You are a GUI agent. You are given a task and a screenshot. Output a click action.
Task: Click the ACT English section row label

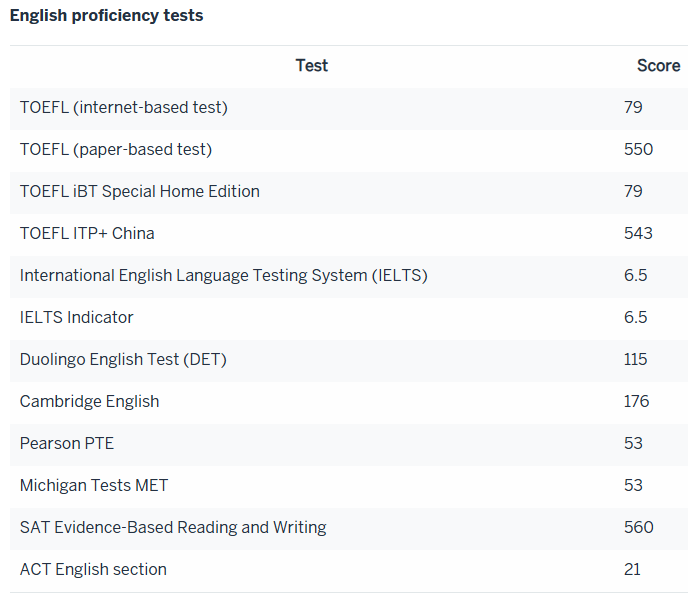[93, 569]
